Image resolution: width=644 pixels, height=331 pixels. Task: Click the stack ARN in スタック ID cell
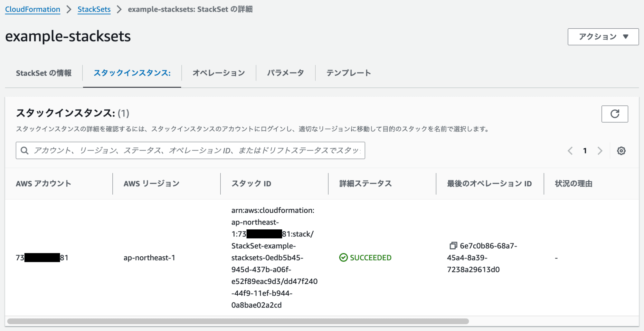pyautogui.click(x=274, y=258)
